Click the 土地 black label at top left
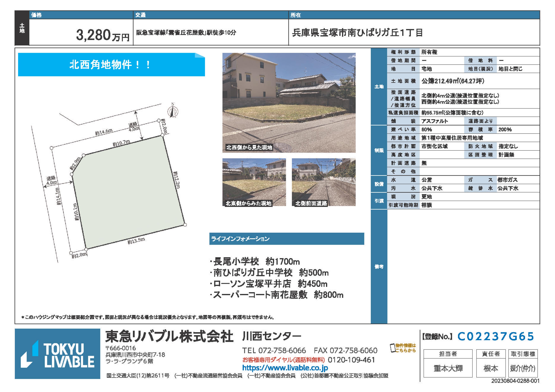 coord(22,28)
